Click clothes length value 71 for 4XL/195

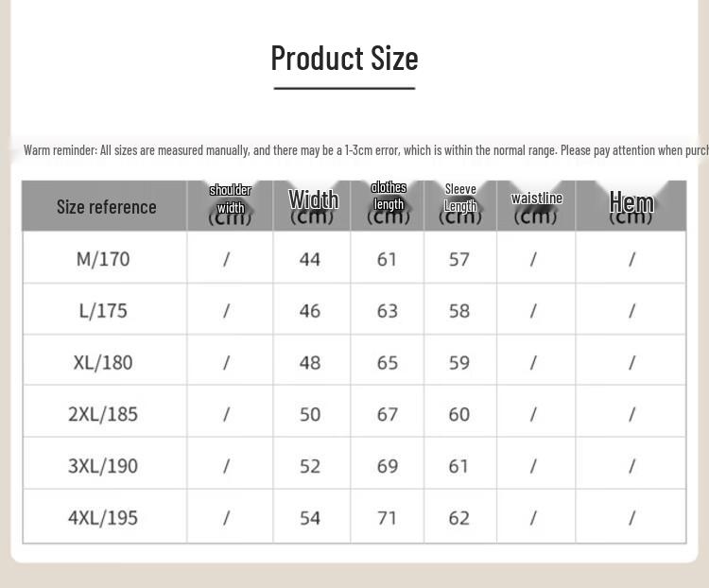click(x=388, y=518)
